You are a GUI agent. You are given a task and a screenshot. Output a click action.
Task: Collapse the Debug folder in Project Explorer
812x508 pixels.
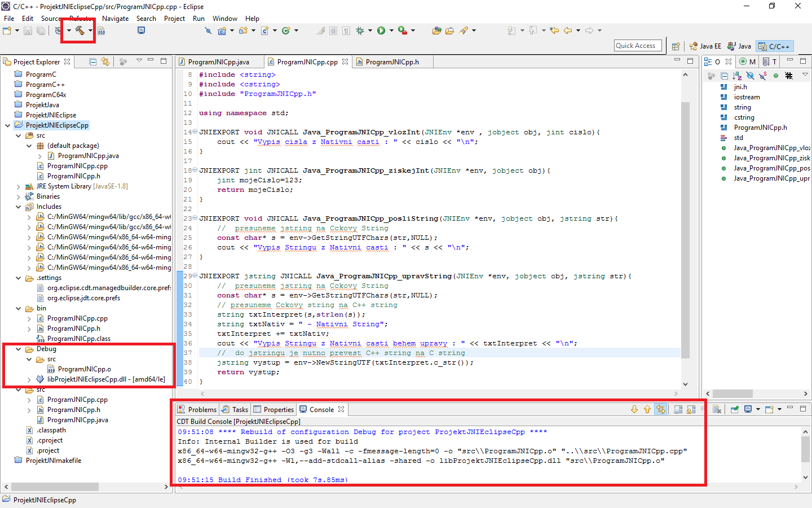pos(17,349)
